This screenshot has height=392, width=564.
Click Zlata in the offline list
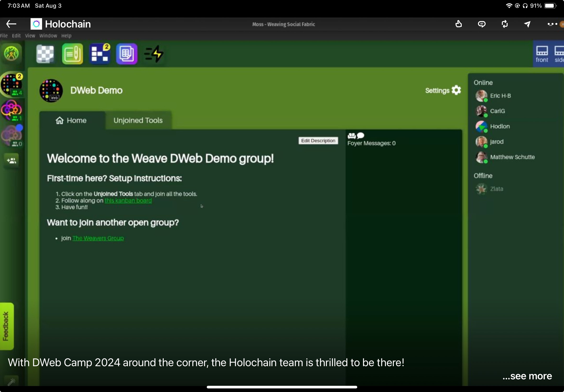(496, 189)
